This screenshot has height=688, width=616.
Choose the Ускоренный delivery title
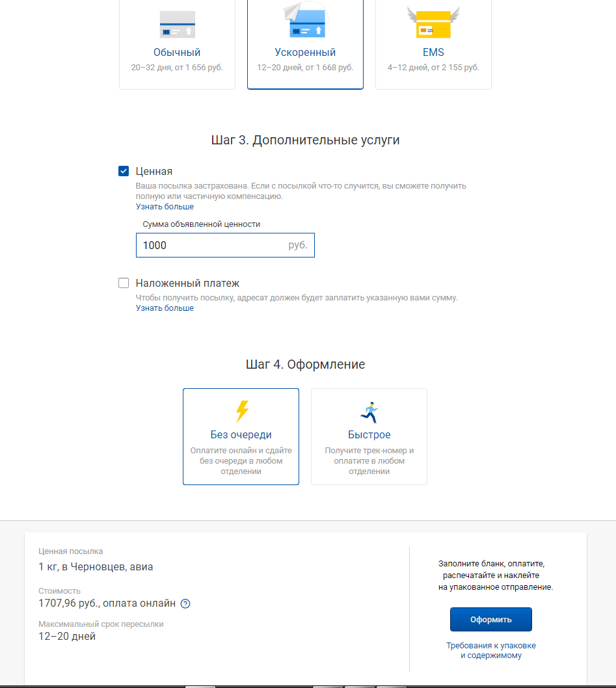[305, 52]
